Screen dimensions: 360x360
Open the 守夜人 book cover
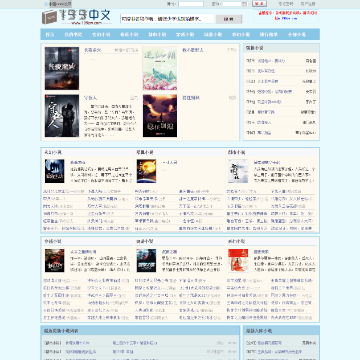click(x=62, y=116)
